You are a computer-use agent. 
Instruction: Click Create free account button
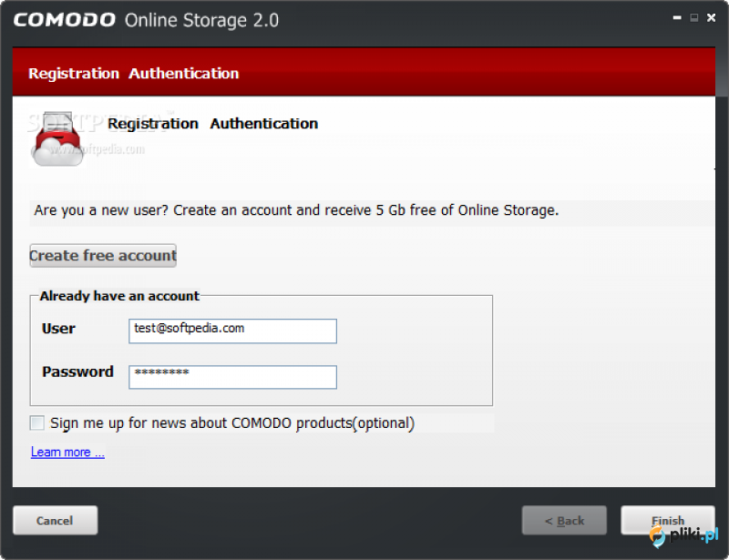point(103,256)
